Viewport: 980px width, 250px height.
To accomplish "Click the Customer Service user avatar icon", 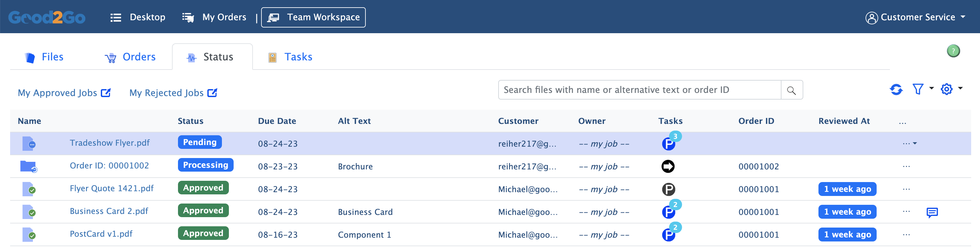I will coord(871,17).
